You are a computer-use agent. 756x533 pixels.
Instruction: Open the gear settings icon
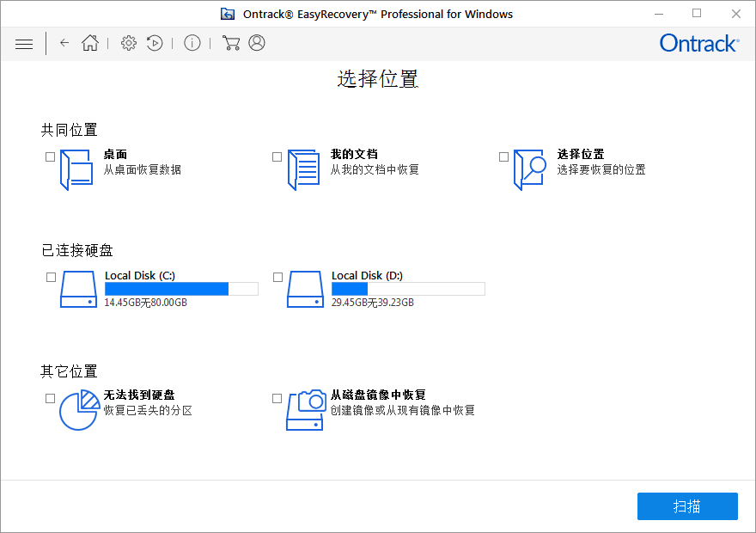coord(128,43)
